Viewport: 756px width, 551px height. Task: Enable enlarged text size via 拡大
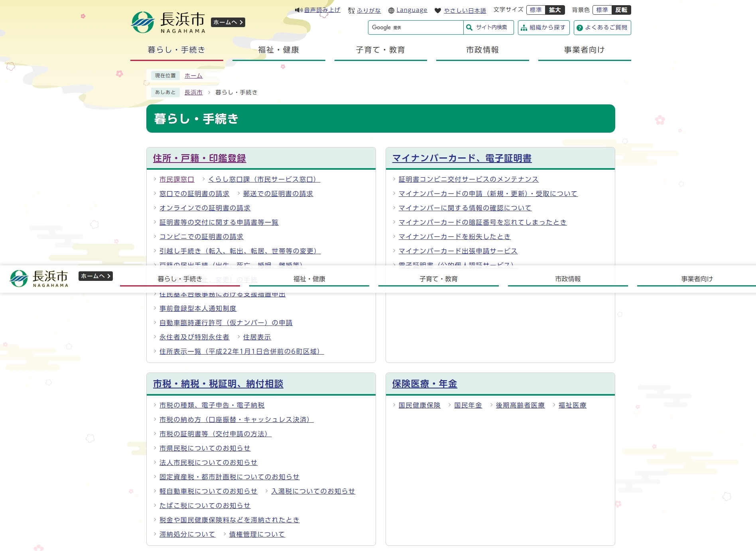[x=555, y=10]
